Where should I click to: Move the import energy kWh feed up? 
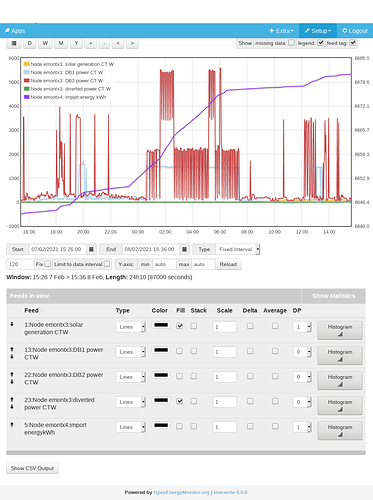12,425
